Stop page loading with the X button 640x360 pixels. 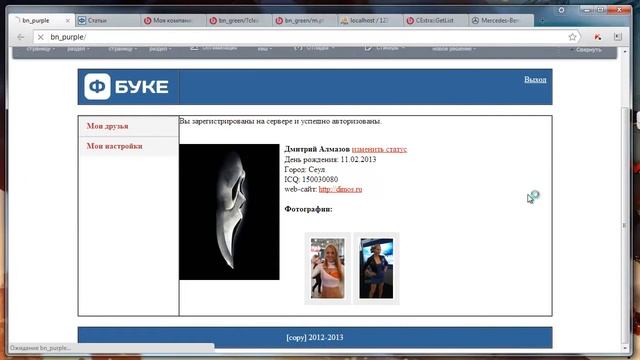coord(40,37)
